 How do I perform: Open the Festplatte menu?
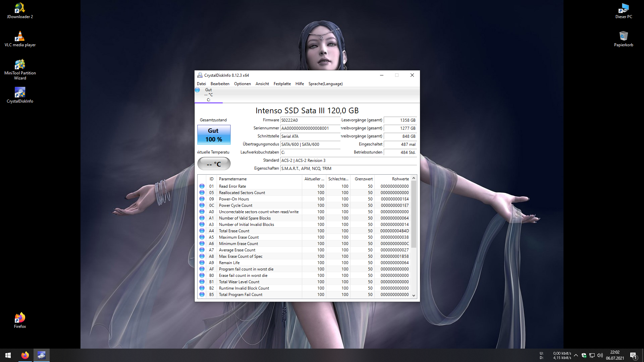coord(282,84)
